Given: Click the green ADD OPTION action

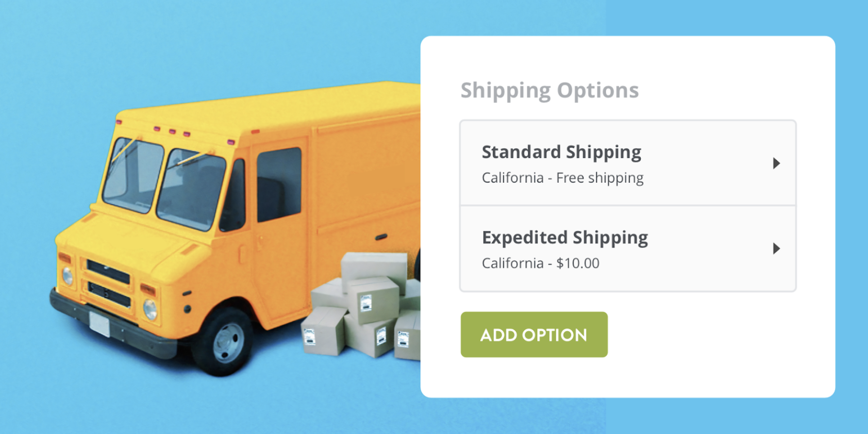Looking at the screenshot, I should (533, 334).
